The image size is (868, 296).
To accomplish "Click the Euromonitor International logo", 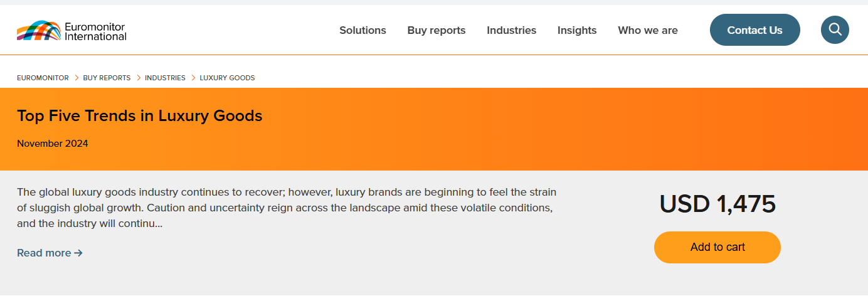I will 71,30.
